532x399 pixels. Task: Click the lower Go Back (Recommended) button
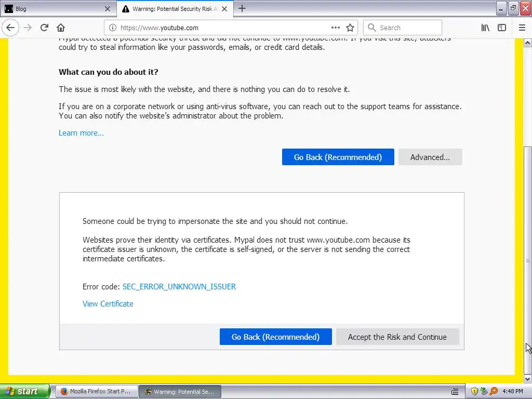click(x=275, y=337)
